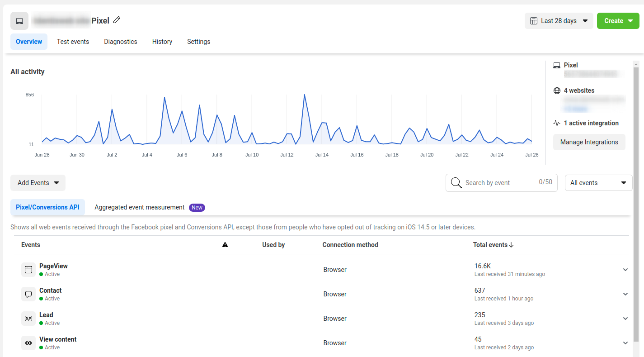Click the Connection method column header

click(x=350, y=245)
